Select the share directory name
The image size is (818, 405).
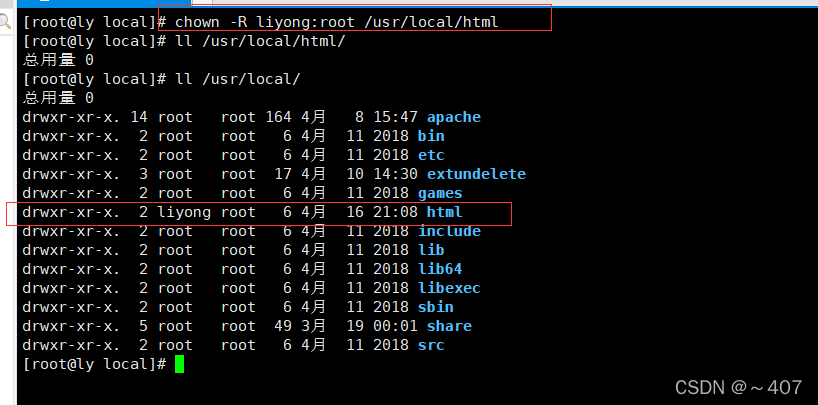[449, 326]
